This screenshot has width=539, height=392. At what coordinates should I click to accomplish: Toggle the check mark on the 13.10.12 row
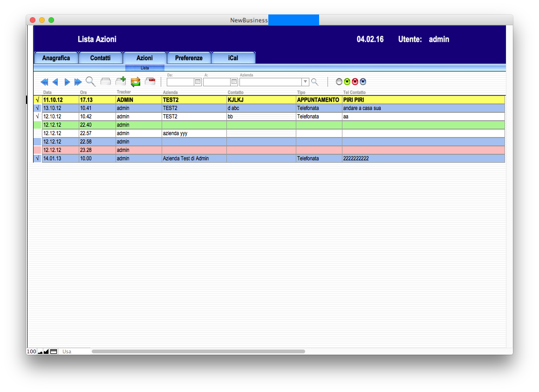tap(37, 108)
